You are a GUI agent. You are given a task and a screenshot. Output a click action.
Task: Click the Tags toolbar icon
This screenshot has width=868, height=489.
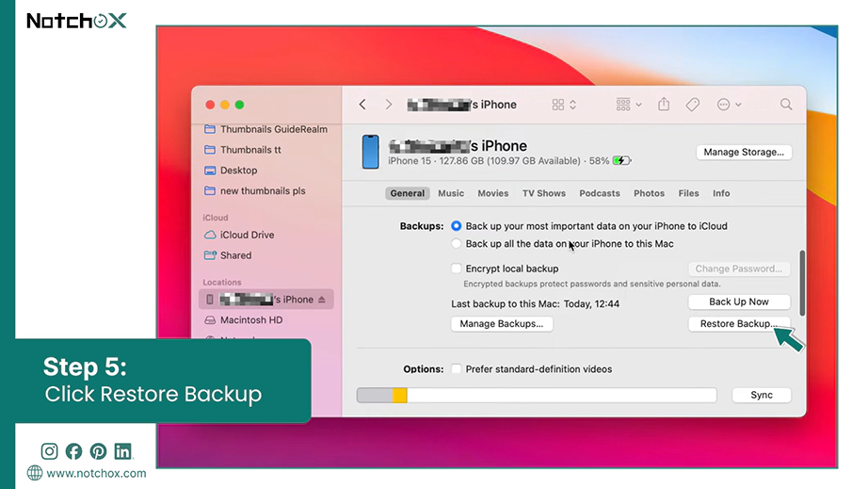click(693, 105)
